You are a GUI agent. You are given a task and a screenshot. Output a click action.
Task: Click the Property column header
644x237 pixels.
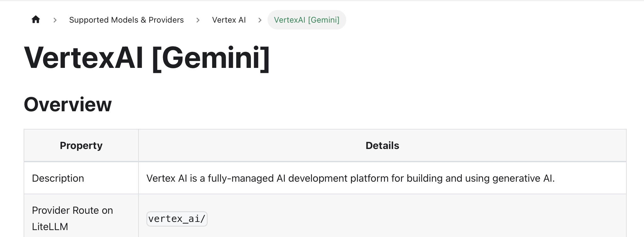(x=81, y=146)
